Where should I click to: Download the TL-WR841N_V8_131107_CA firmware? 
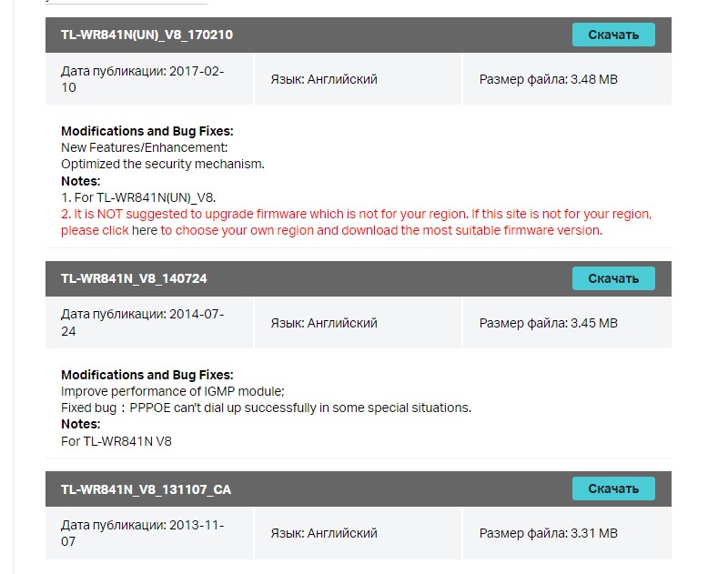pyautogui.click(x=612, y=488)
